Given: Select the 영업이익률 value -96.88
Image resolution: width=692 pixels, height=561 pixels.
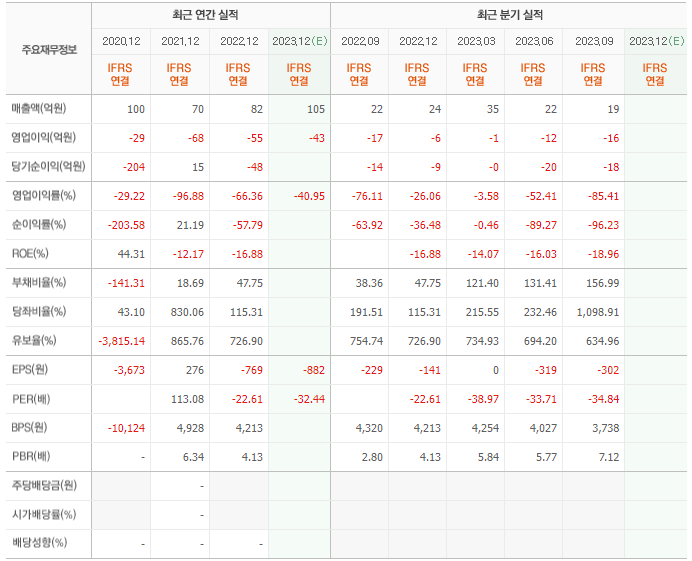Looking at the screenshot, I should tap(188, 196).
